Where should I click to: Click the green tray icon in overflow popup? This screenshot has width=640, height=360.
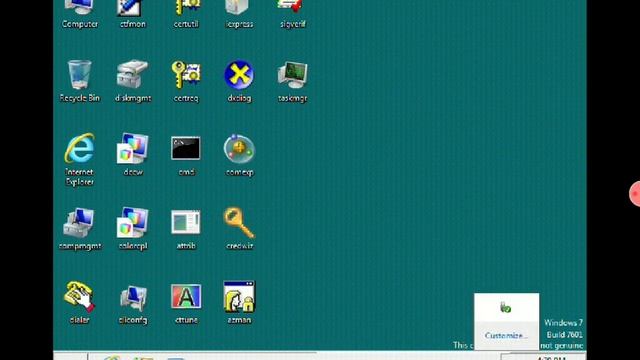(x=505, y=307)
